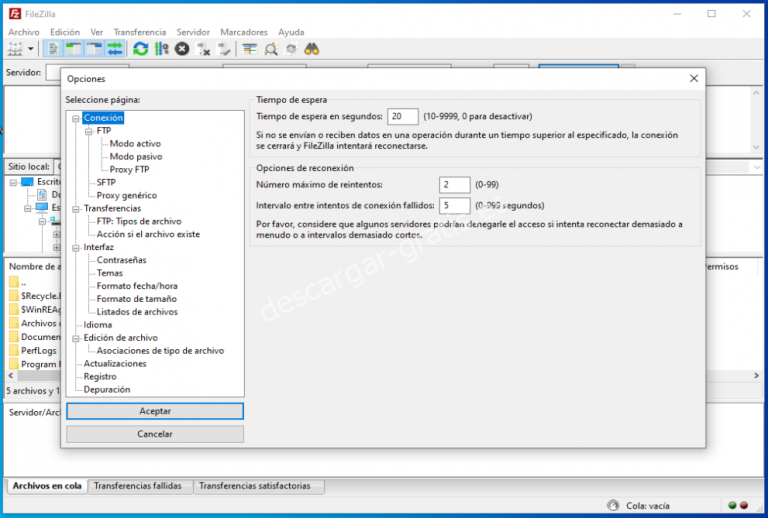This screenshot has width=768, height=518.
Task: Click the reconnect to last server icon
Action: 224,49
